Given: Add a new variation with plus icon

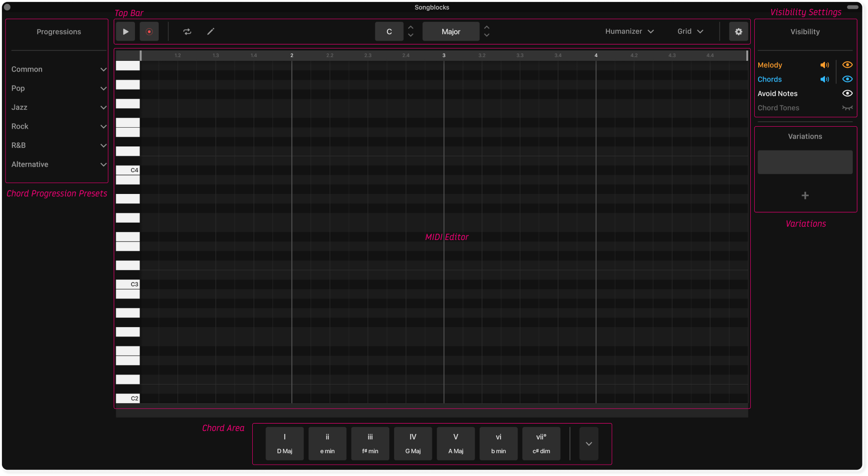Looking at the screenshot, I should pos(805,196).
